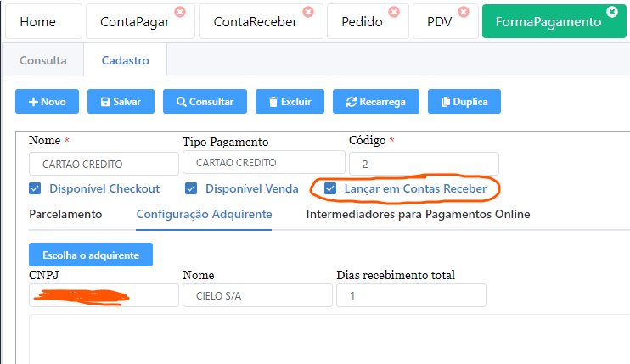Close the ContaPagar tab with its x icon
The width and height of the screenshot is (630, 364).
click(180, 12)
